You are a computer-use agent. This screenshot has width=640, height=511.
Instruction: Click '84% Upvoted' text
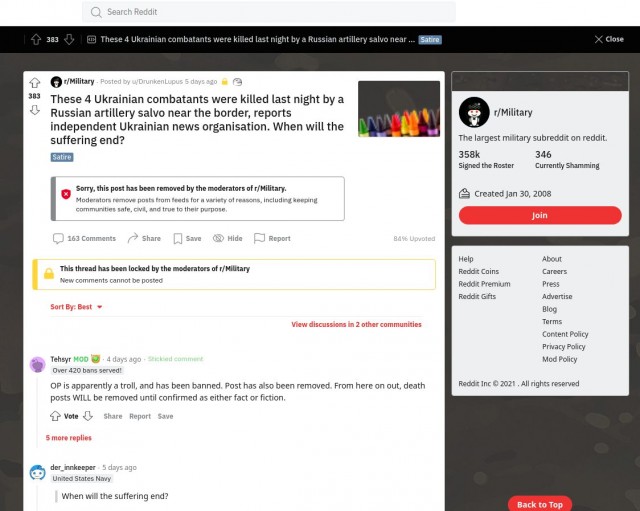[414, 239]
